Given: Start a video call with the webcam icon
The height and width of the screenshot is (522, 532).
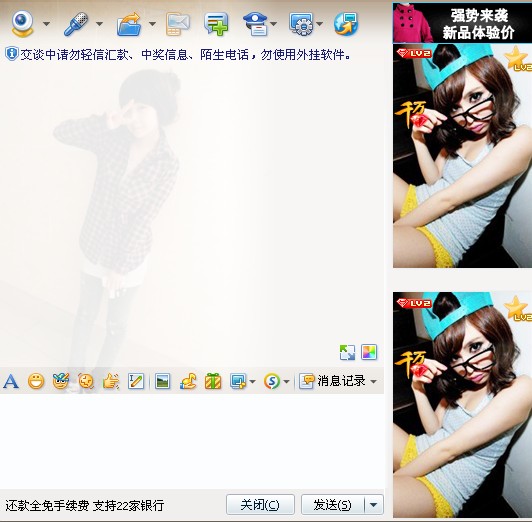Looking at the screenshot, I should click(22, 23).
